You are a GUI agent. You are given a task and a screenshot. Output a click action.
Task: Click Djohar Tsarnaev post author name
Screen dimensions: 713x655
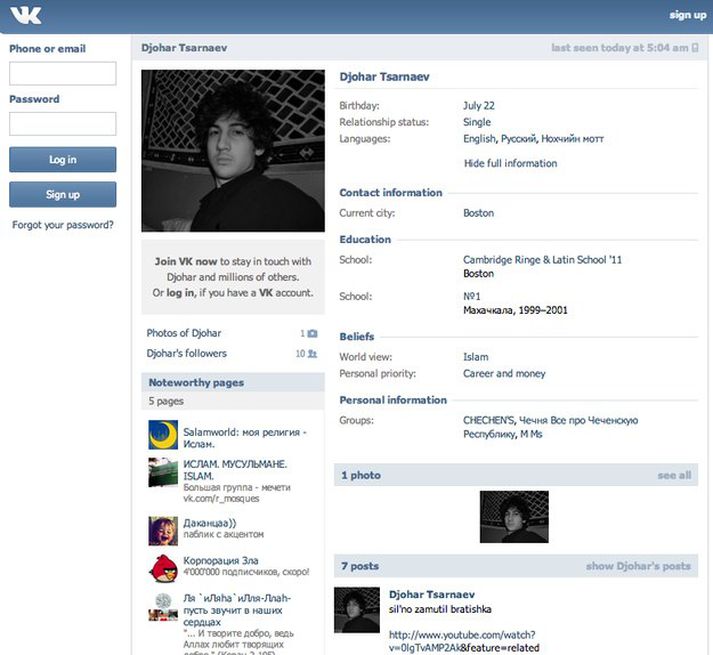[x=432, y=595]
